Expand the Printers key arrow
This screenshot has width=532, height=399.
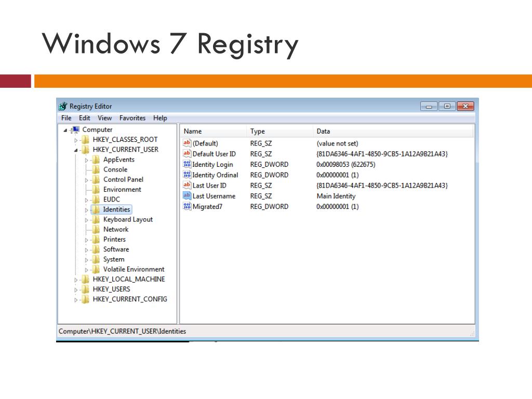click(86, 240)
